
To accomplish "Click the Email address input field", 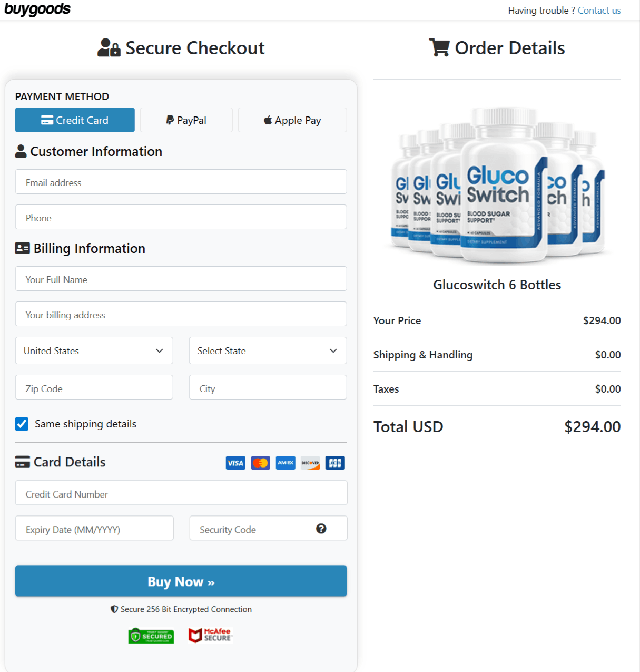I will pyautogui.click(x=181, y=182).
